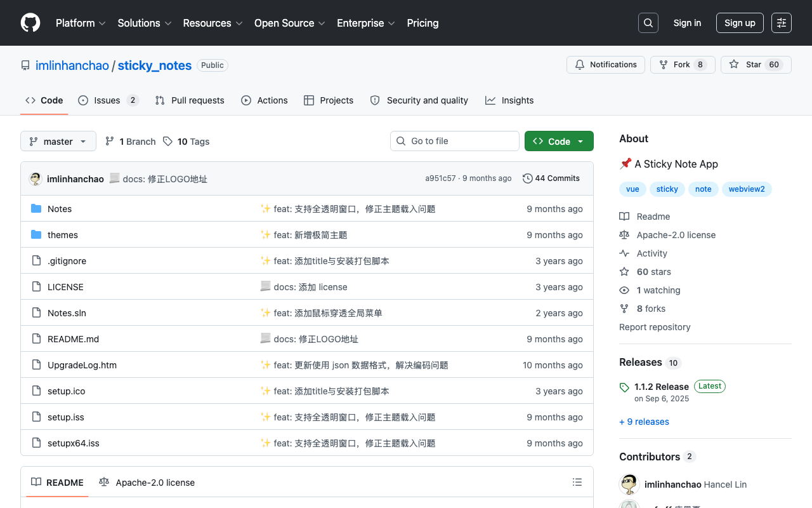Switch to the Code tab
The height and width of the screenshot is (508, 812).
44,100
